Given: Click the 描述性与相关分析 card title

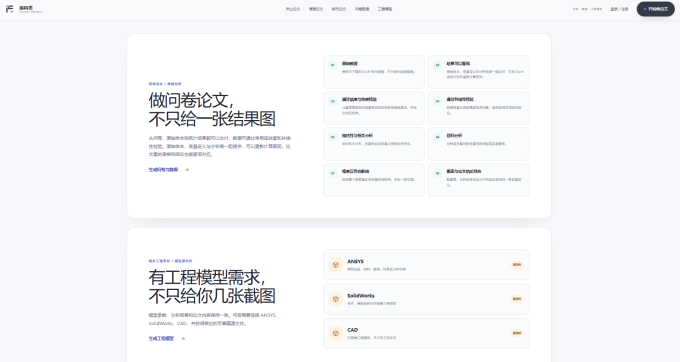Looking at the screenshot, I should coord(357,135).
